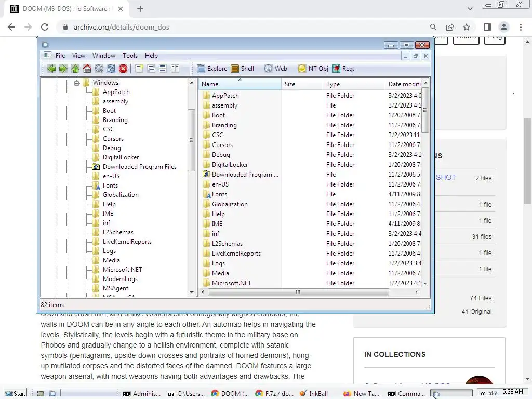Bookmark the page with the star icon

click(x=467, y=27)
